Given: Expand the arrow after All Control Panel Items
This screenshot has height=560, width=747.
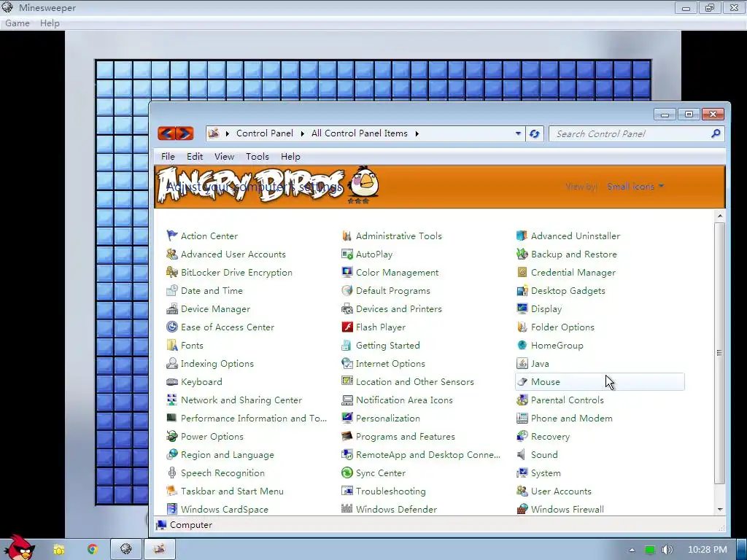Looking at the screenshot, I should [417, 134].
